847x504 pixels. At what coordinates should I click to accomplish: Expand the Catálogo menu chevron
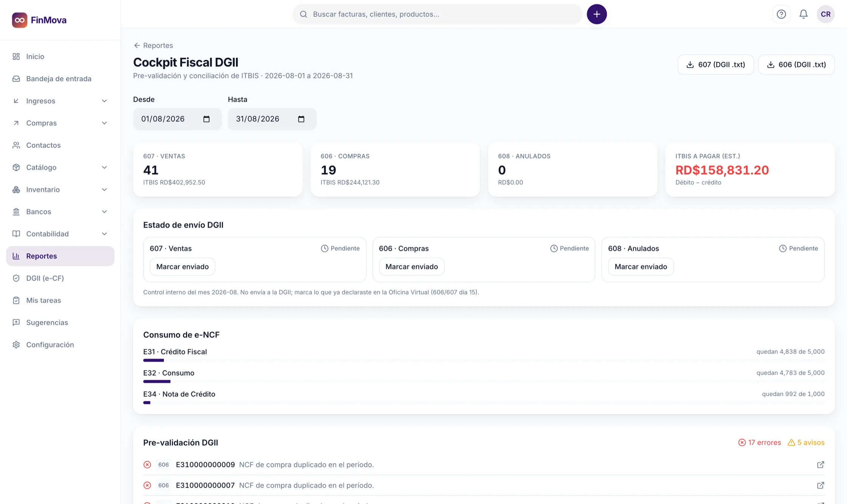tap(104, 167)
